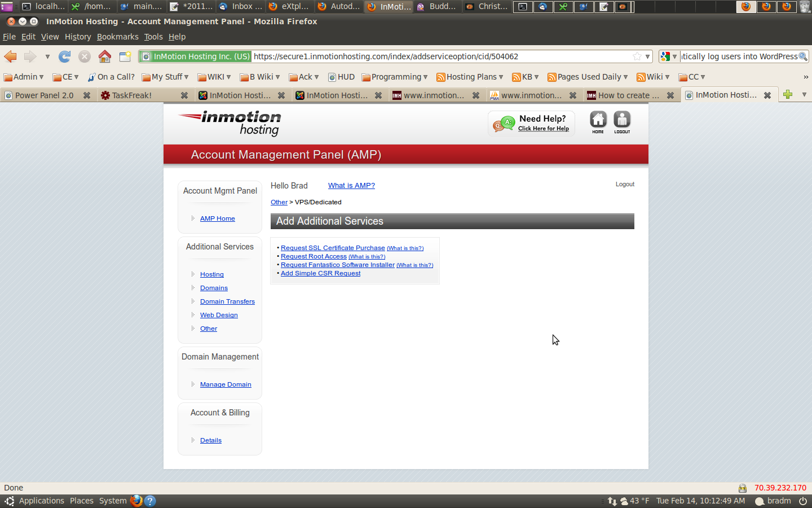812x508 pixels.
Task: Expand the Hosting Plans bookmark feed
Action: (x=470, y=77)
